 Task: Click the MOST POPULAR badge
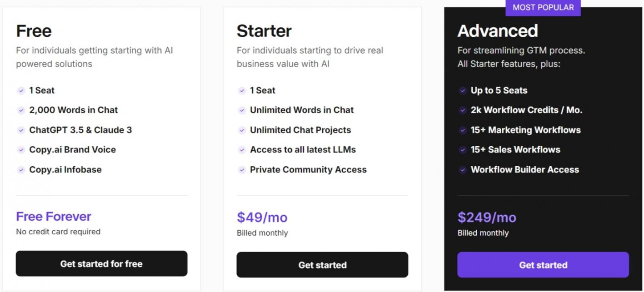pyautogui.click(x=543, y=8)
